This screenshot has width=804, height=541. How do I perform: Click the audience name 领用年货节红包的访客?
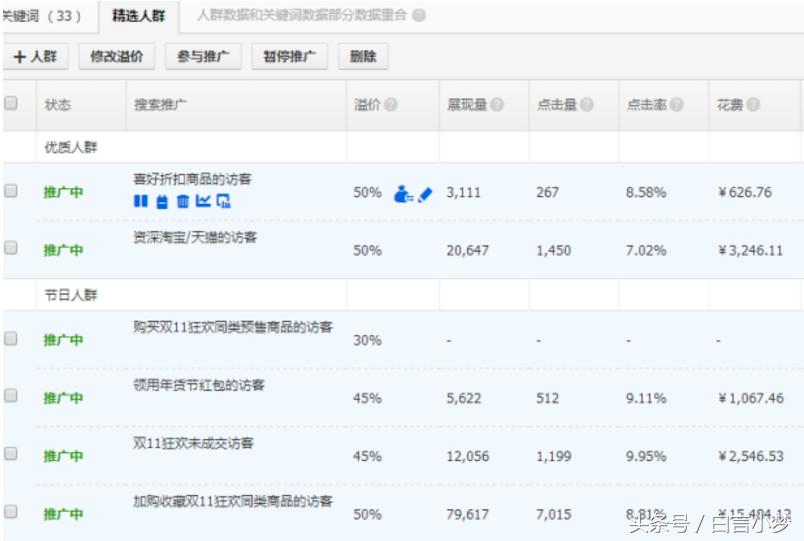pyautogui.click(x=199, y=385)
